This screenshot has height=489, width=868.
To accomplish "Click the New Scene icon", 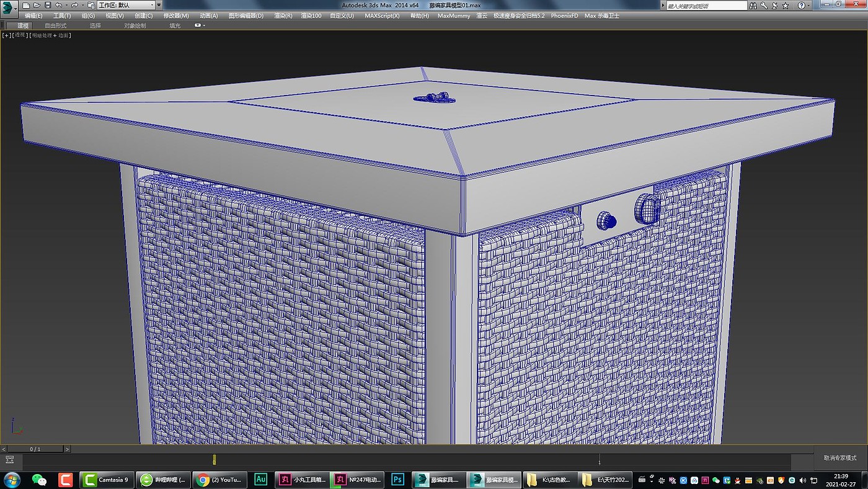I will pos(26,6).
